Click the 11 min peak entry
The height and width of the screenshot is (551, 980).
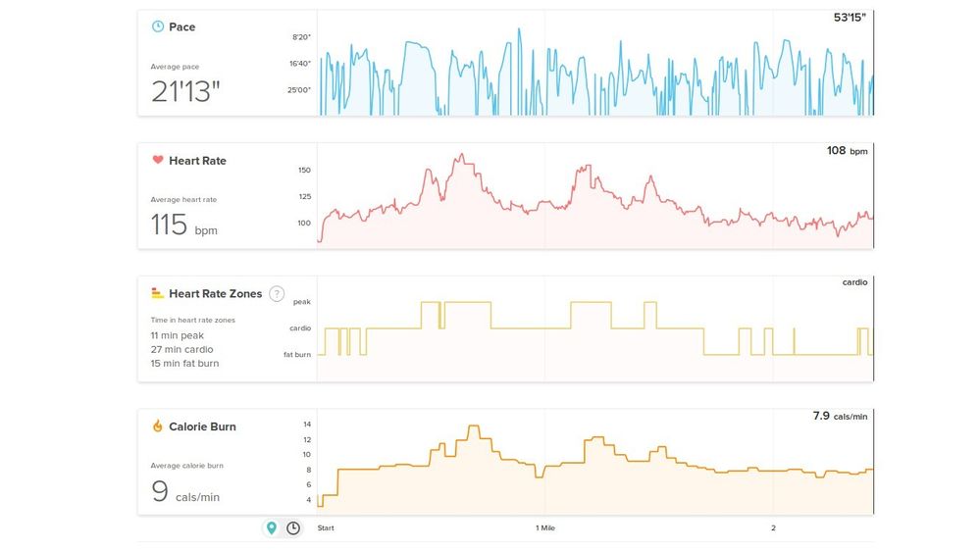pyautogui.click(x=177, y=335)
